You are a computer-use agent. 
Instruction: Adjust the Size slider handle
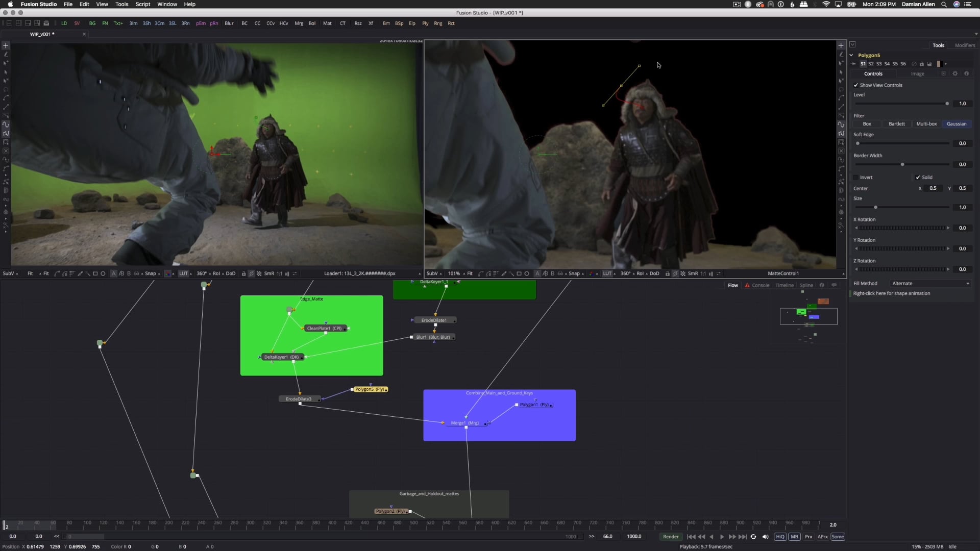[875, 207]
